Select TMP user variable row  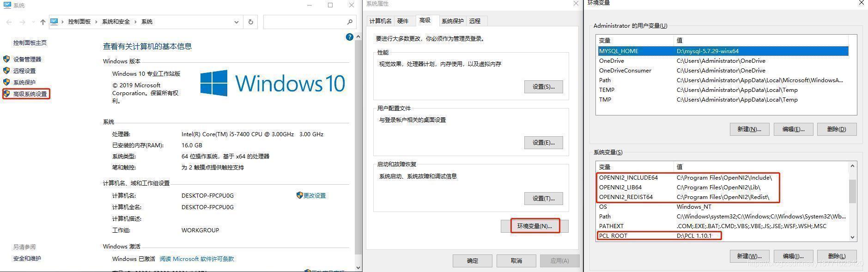coord(723,99)
